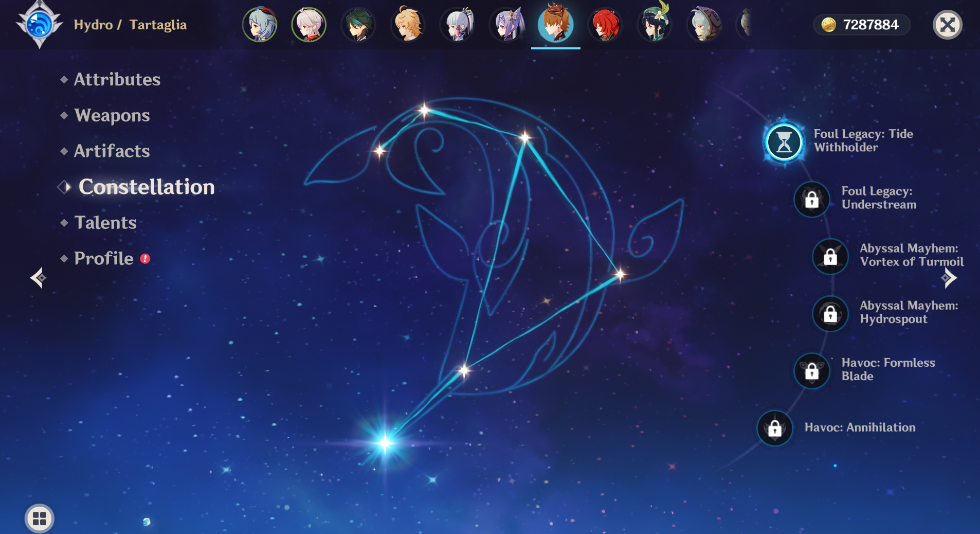Viewport: 980px width, 534px height.
Task: Open locked Vortex of Turmoil node
Action: click(x=830, y=256)
